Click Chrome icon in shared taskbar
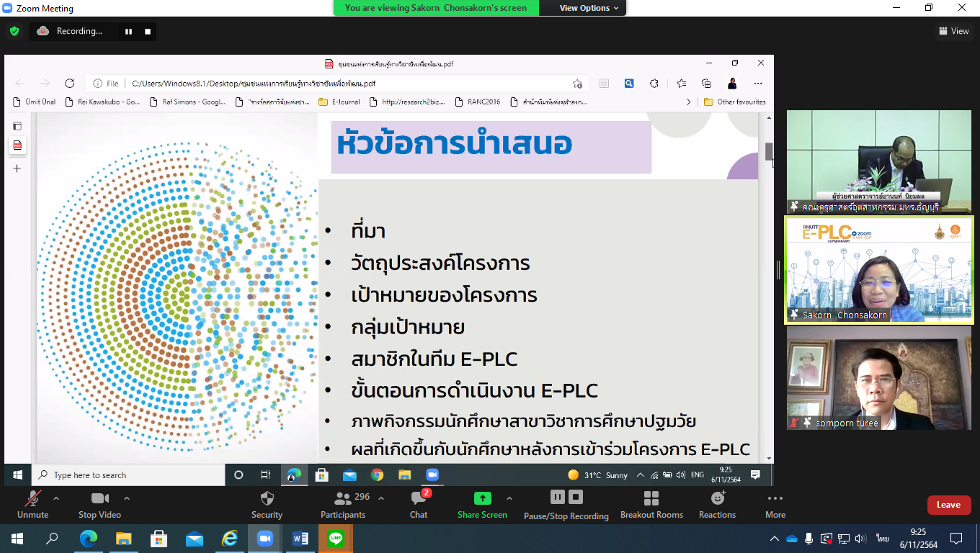Screen dimensions: 980x553 pos(377,475)
